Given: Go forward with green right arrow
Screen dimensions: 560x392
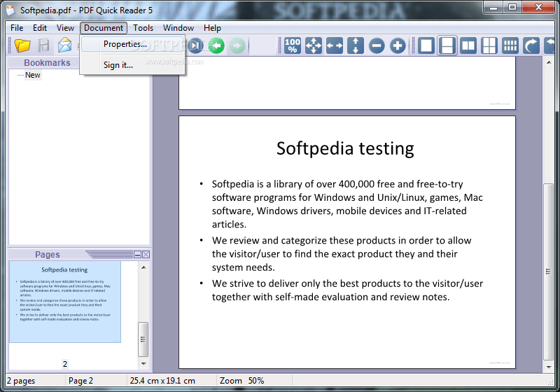Looking at the screenshot, I should (x=237, y=45).
